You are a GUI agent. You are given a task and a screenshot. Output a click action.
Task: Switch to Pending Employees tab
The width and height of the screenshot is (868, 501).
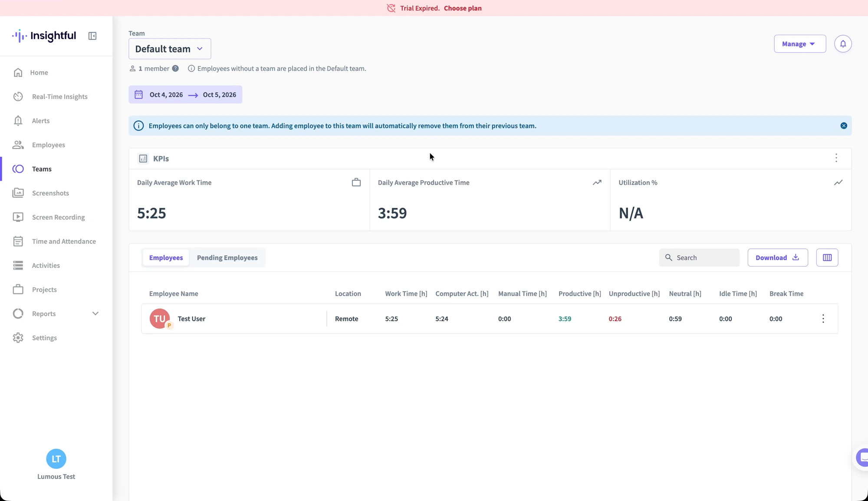coord(227,257)
